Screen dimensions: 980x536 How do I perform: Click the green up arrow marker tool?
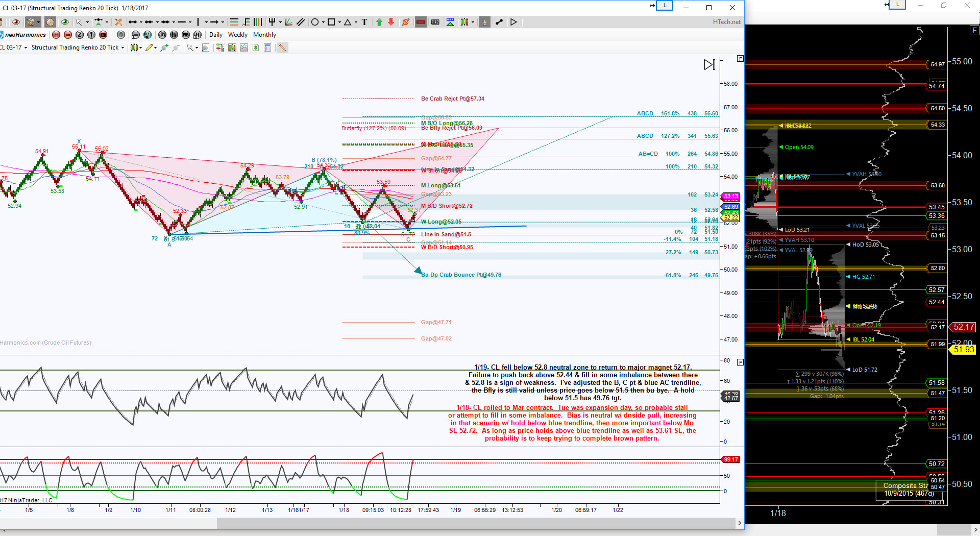379,22
